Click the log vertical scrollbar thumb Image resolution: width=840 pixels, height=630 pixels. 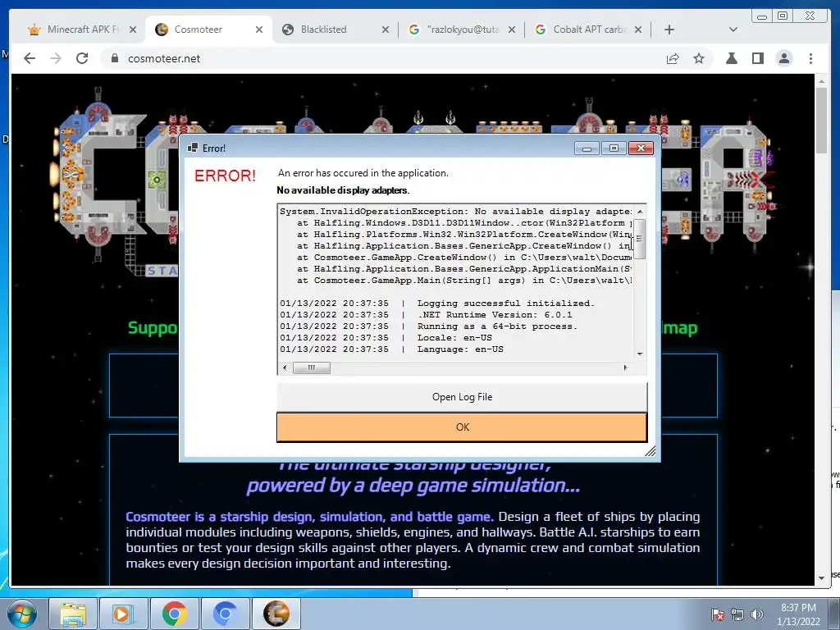click(x=639, y=239)
